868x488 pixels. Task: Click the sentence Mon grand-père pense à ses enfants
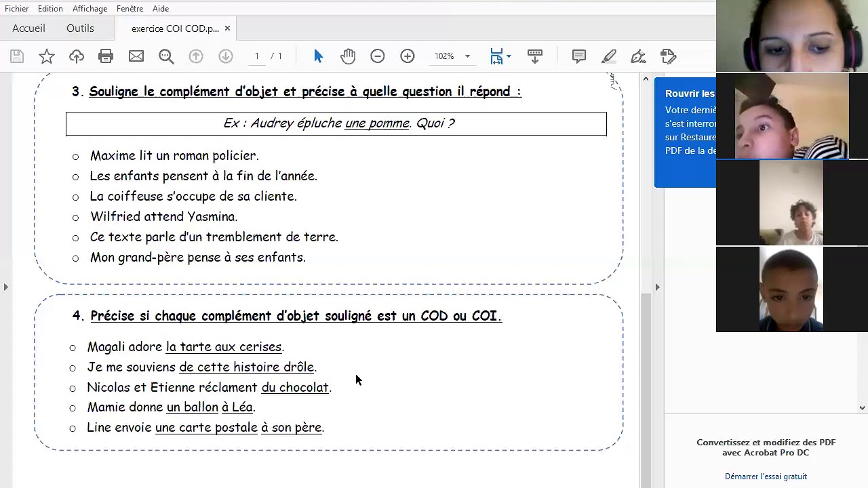[x=197, y=258]
